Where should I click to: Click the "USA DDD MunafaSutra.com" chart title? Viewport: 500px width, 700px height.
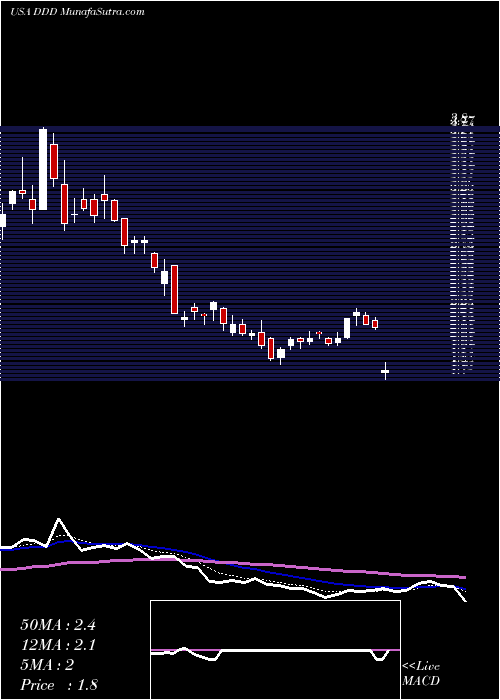click(78, 12)
